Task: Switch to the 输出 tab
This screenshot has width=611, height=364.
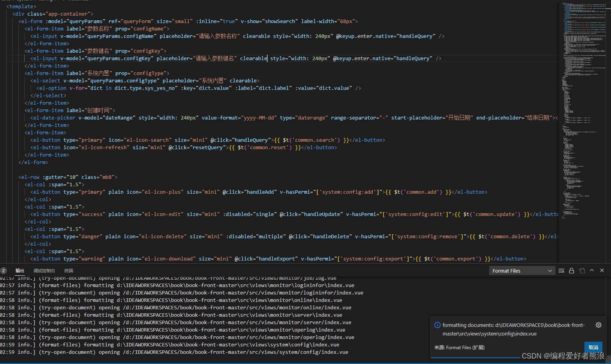Action: pos(20,271)
